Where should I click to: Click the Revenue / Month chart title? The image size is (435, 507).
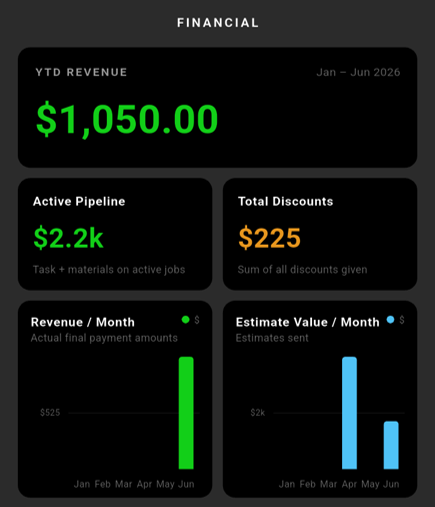pos(83,322)
